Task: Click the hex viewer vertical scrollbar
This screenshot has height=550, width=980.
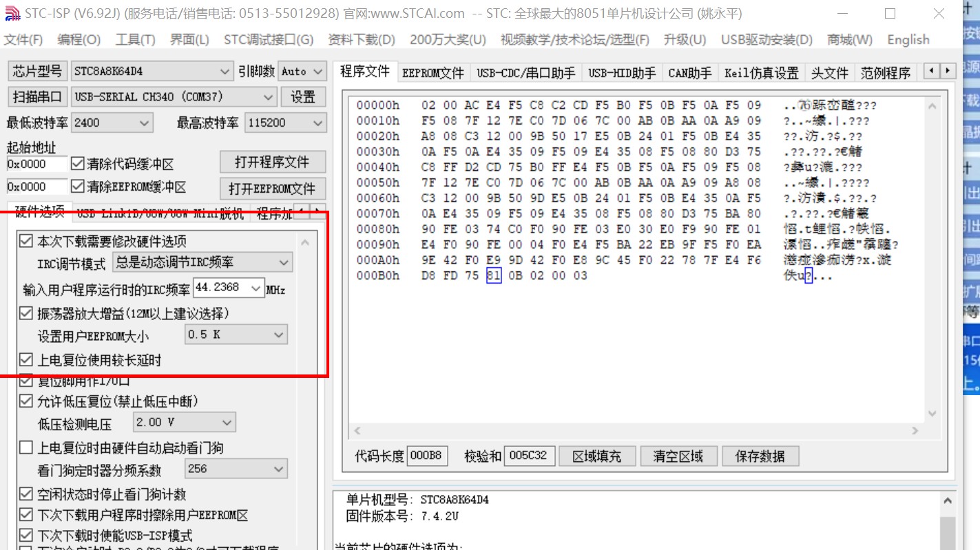Action: tap(932, 260)
